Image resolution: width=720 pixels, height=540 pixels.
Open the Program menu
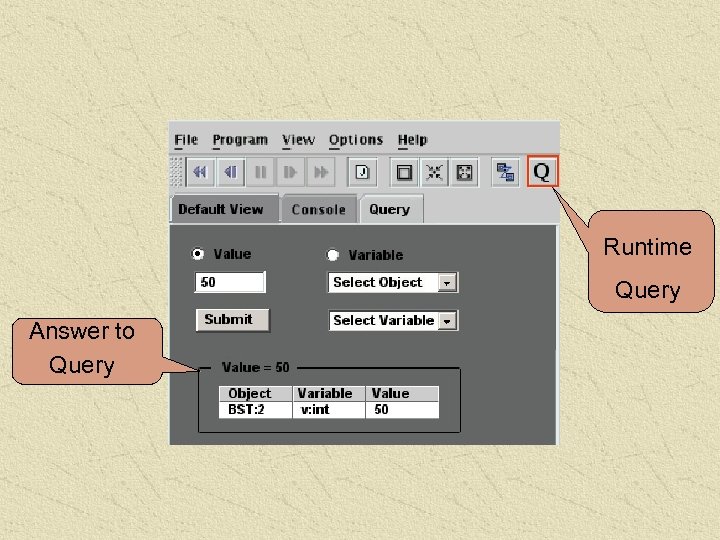(x=240, y=140)
